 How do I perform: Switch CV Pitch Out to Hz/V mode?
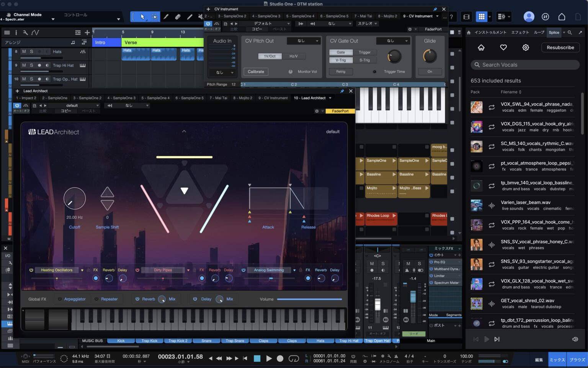[x=293, y=56]
